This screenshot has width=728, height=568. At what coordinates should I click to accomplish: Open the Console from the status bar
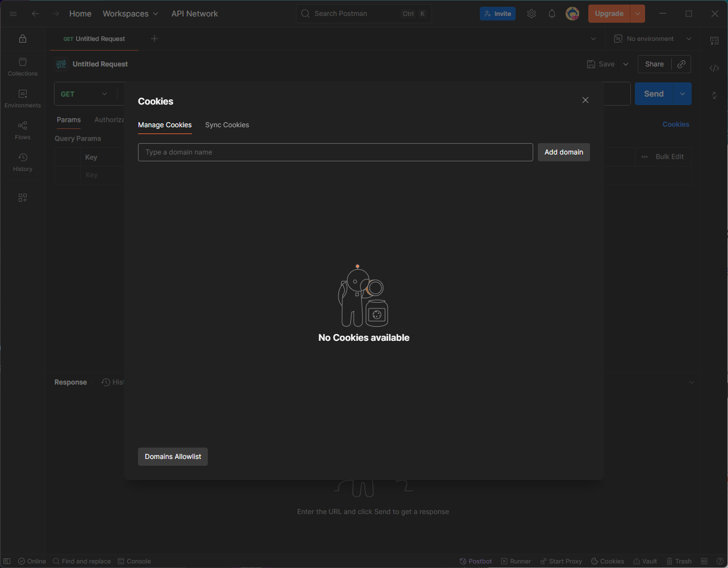point(135,561)
